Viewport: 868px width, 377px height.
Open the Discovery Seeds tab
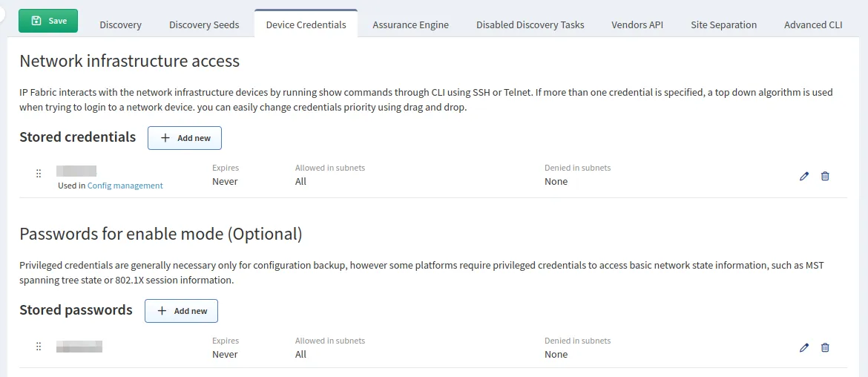click(x=204, y=24)
